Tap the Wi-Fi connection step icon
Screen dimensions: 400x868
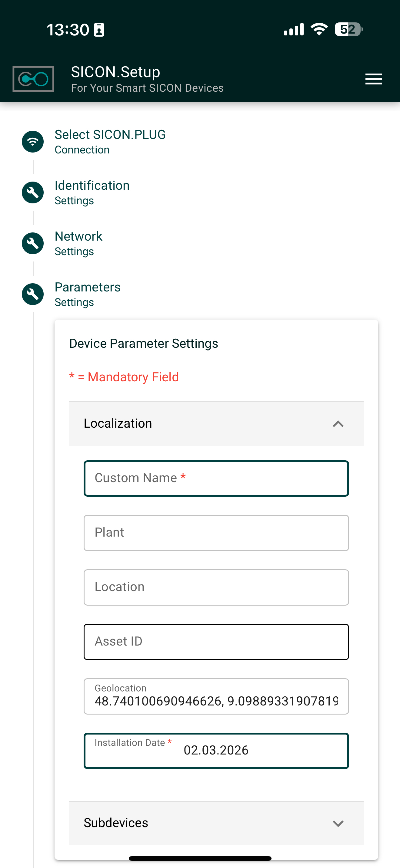coord(33,142)
